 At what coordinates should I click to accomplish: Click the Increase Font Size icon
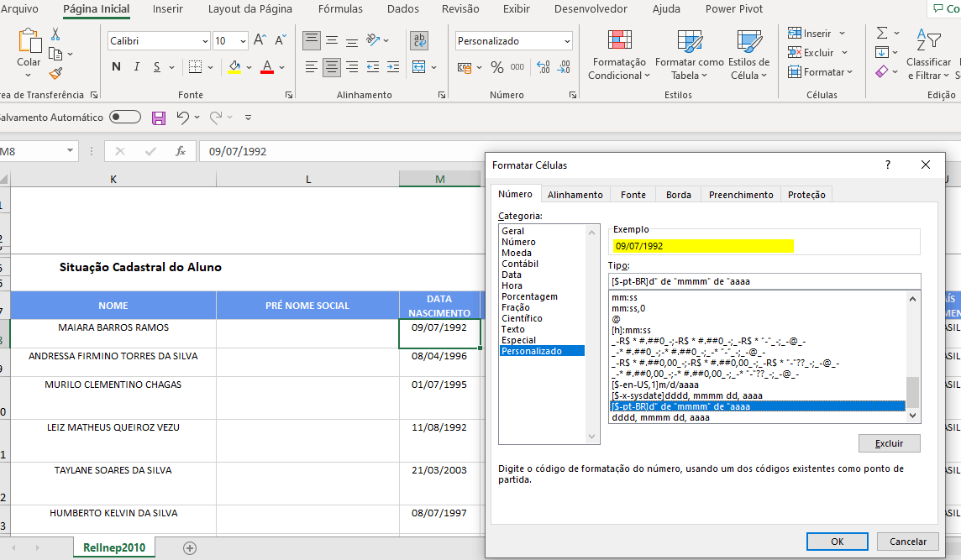click(260, 40)
